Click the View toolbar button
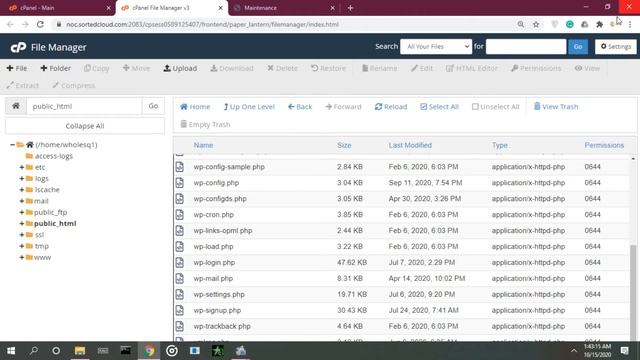This screenshot has width=640, height=360. [x=587, y=68]
